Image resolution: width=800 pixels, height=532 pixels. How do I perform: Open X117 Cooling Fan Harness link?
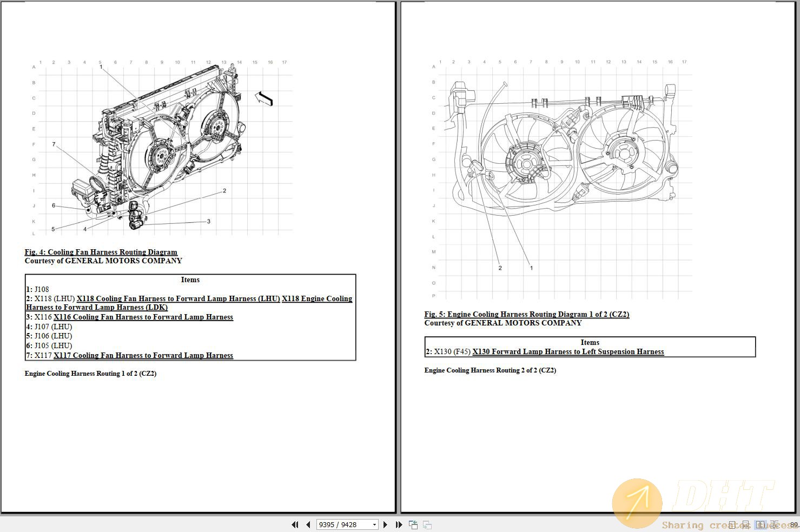coord(143,356)
